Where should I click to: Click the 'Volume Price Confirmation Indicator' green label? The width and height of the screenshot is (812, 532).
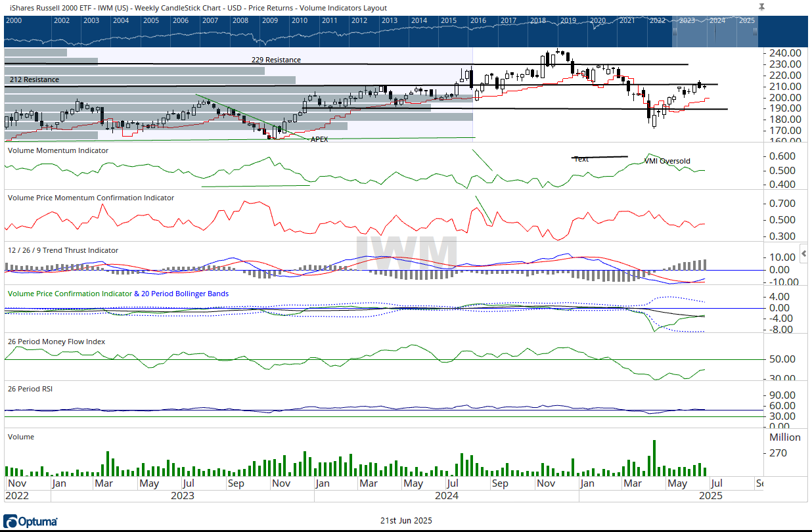69,294
